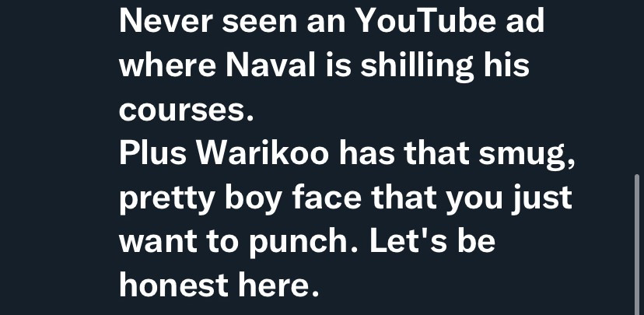
Task: Click the word "just" in the tweet
Action: [x=542, y=200]
